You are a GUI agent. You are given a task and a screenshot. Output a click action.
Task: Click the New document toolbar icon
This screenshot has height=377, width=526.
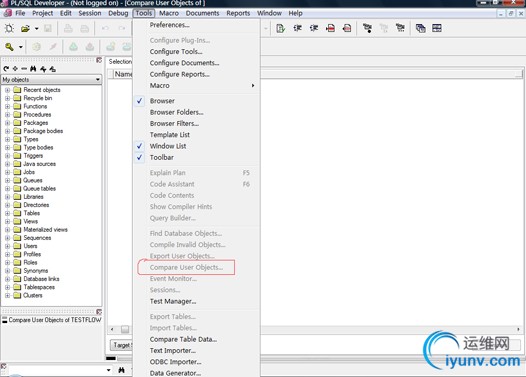(x=9, y=29)
